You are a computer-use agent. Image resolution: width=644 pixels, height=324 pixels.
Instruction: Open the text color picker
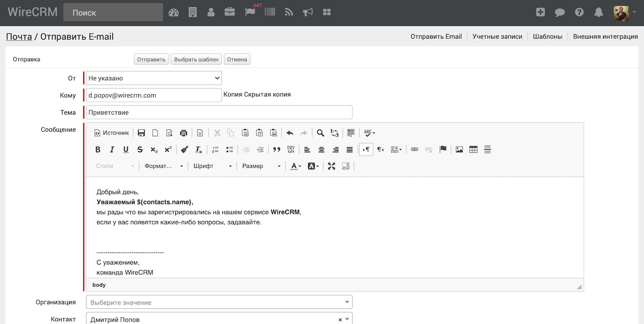296,166
